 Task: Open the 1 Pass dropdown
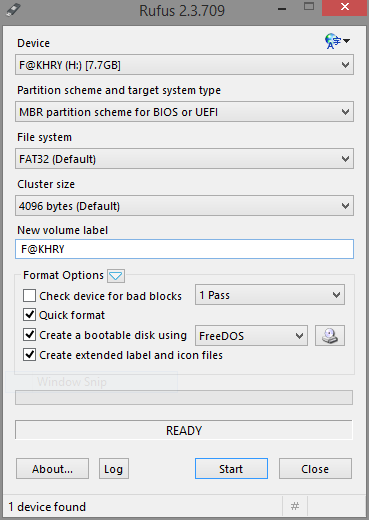270,295
